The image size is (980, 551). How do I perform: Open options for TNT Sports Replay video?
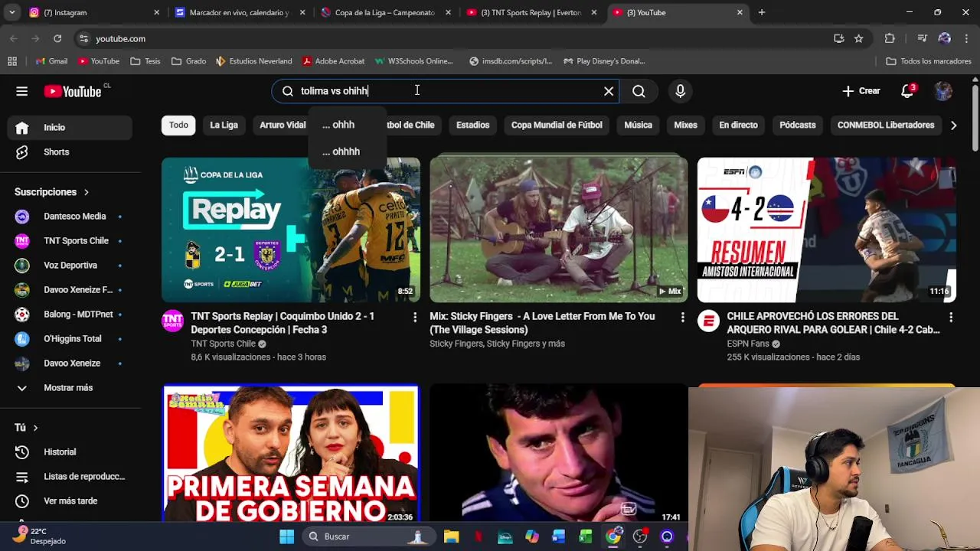coord(415,317)
